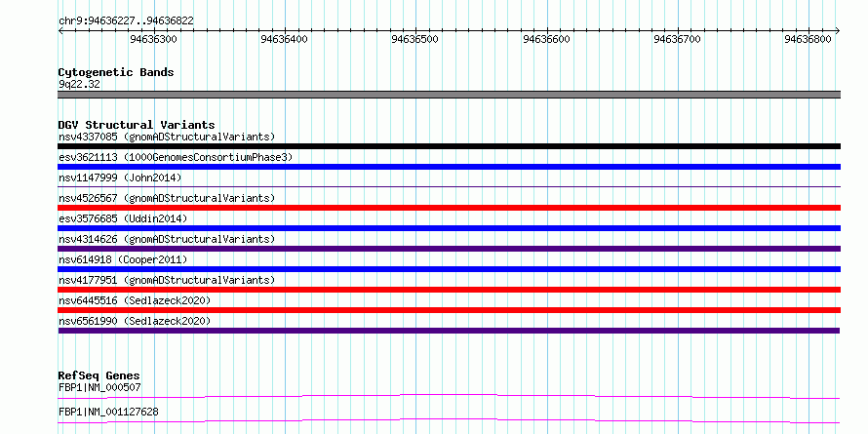This screenshot has height=434, width=868.
Task: Click the 94636700 ruler position label
Action: (677, 39)
